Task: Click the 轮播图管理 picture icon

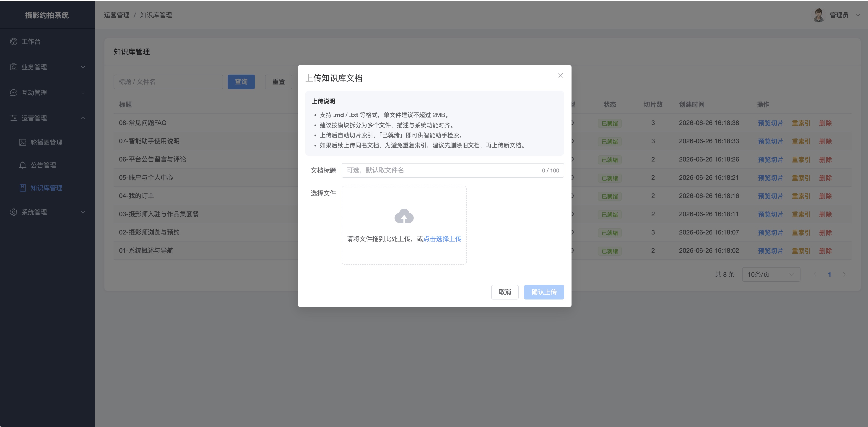Action: coord(23,143)
